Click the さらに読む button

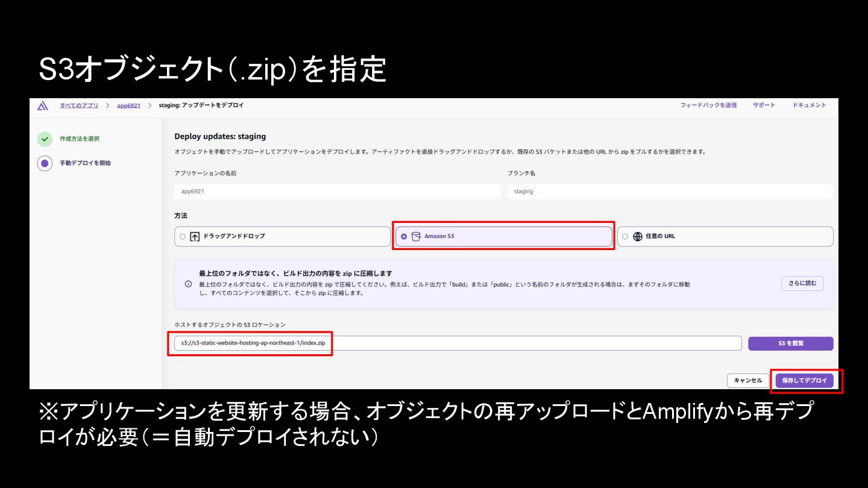click(802, 284)
